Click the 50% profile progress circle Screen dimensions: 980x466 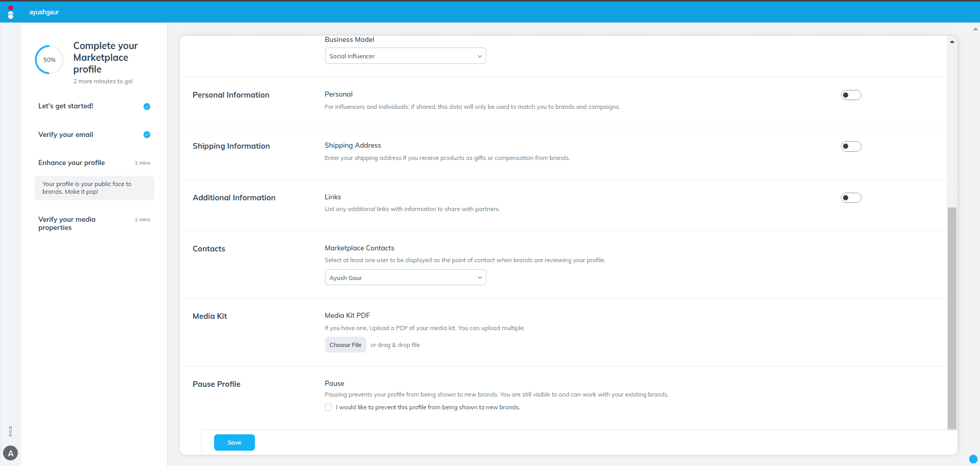click(50, 60)
